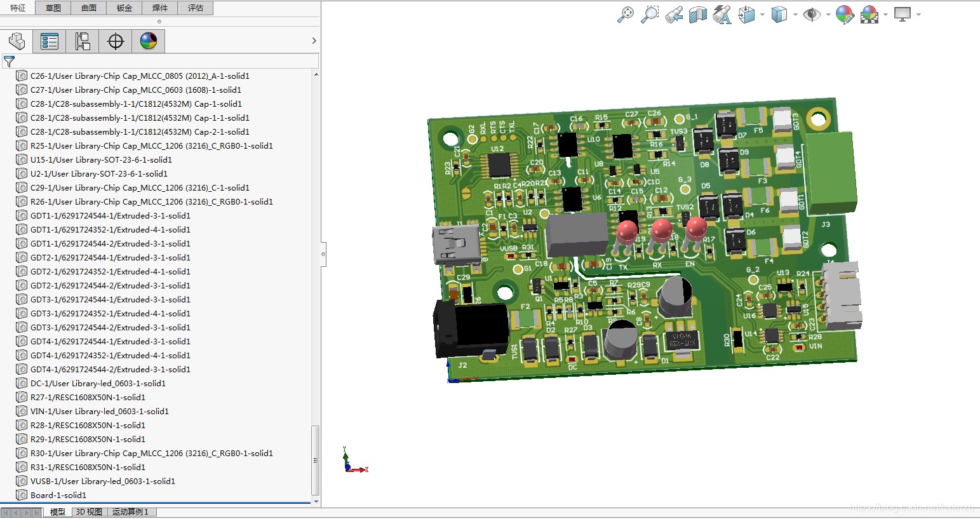Open the DisplayManager color-ball tab

149,41
